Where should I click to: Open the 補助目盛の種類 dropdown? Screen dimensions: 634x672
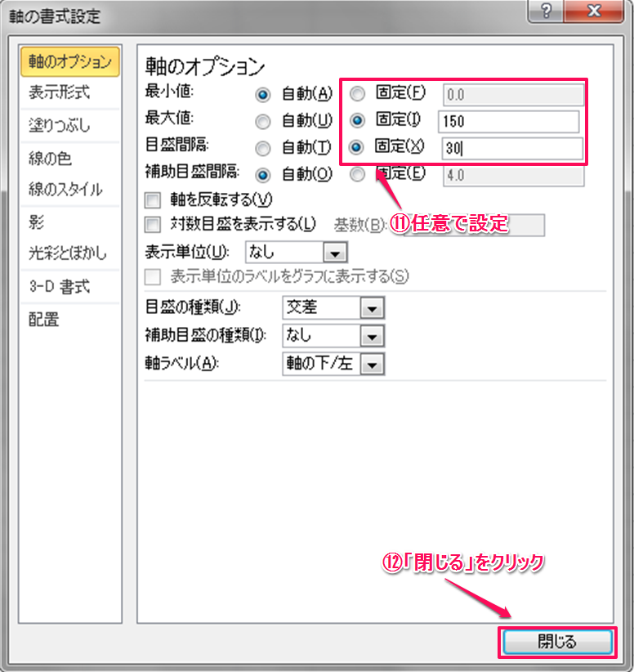pyautogui.click(x=372, y=336)
